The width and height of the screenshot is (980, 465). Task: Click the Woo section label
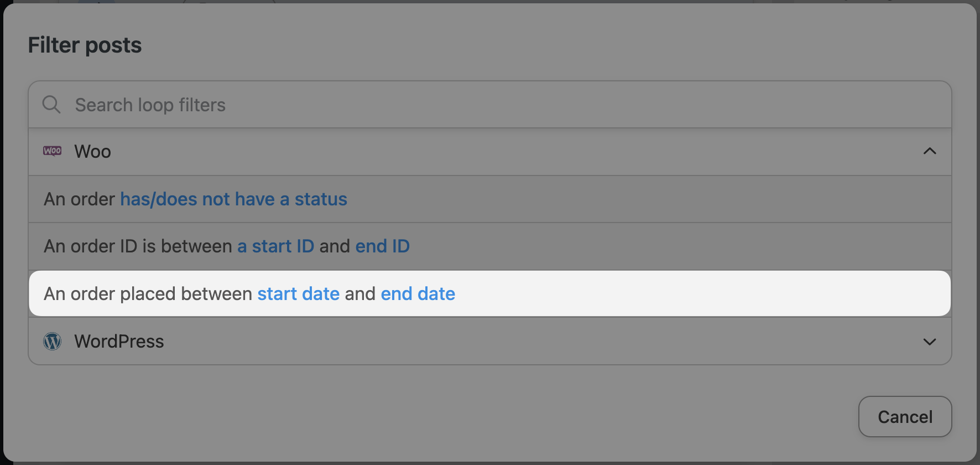(93, 152)
